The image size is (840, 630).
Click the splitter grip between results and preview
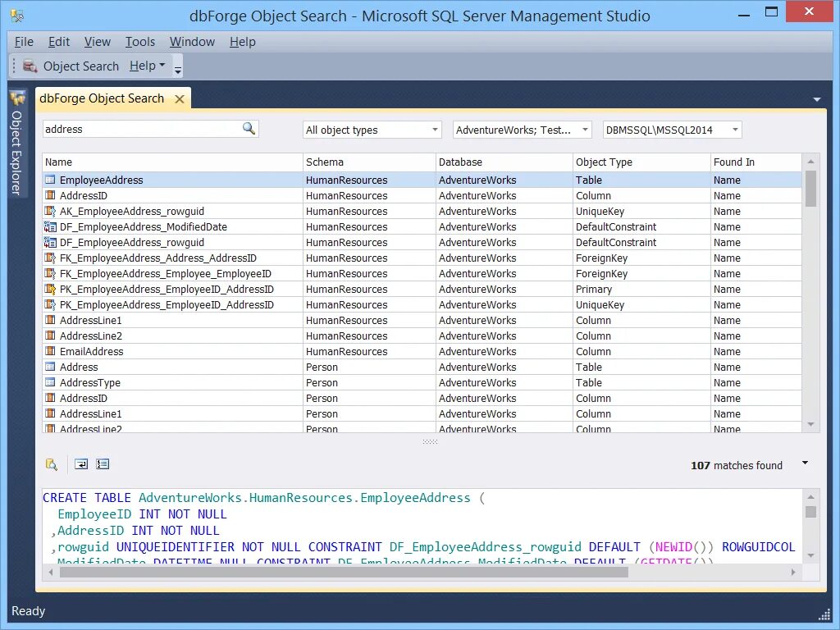(x=430, y=442)
